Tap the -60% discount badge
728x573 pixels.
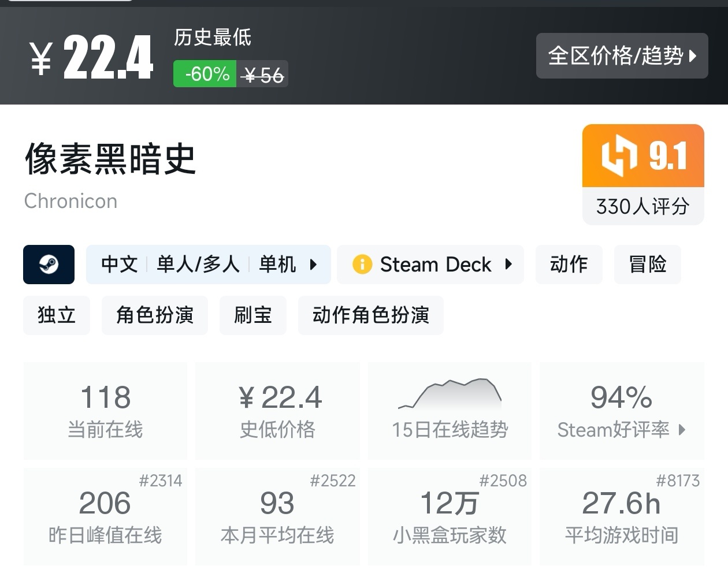(x=205, y=75)
